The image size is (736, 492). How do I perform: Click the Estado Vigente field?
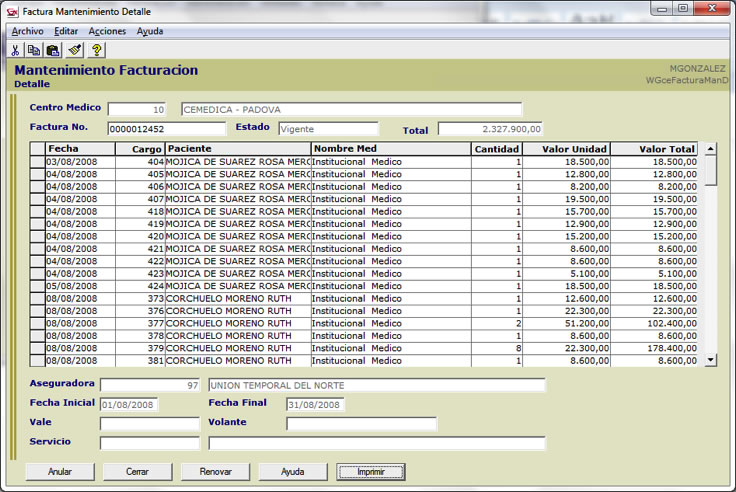329,129
